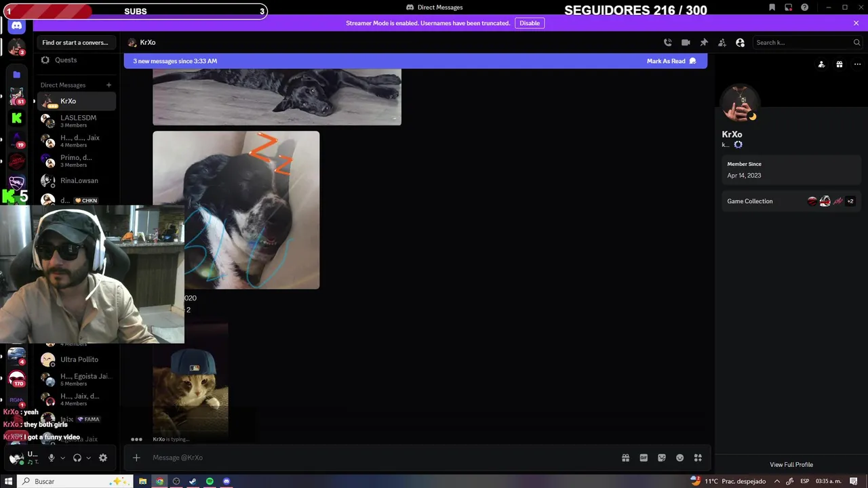The width and height of the screenshot is (868, 488).
Task: Open microphone input options arrow
Action: click(62, 458)
